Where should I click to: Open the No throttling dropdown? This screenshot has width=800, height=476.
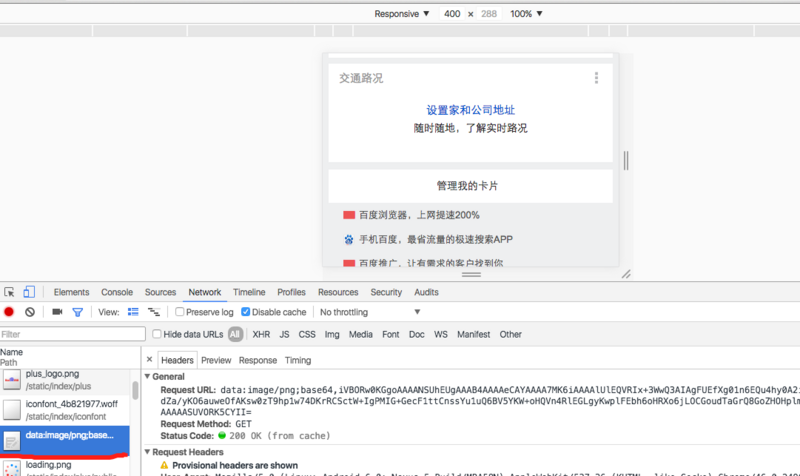(370, 312)
